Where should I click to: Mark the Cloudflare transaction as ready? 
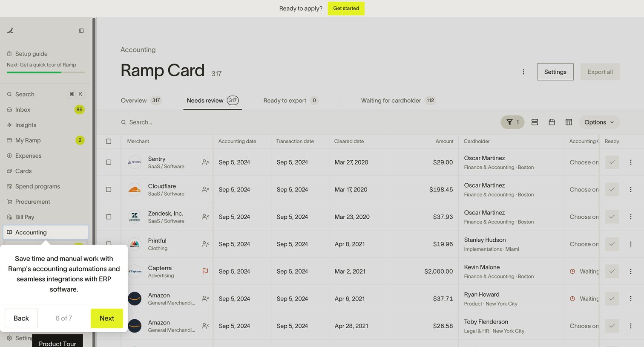(x=612, y=190)
